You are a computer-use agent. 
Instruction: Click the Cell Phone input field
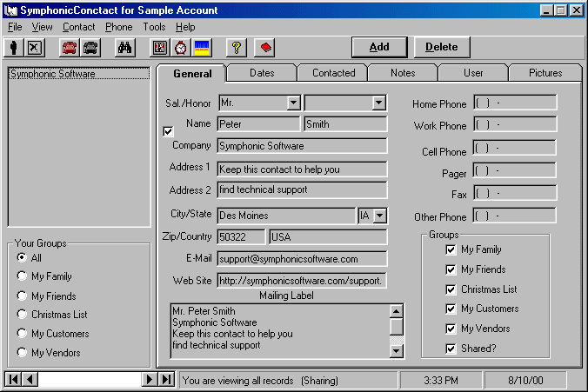[x=515, y=148]
